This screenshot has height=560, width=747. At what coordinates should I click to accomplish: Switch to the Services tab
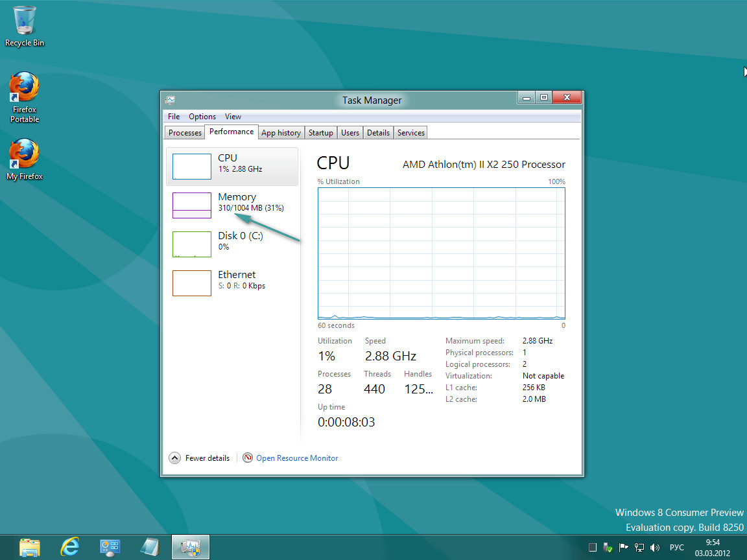click(410, 133)
